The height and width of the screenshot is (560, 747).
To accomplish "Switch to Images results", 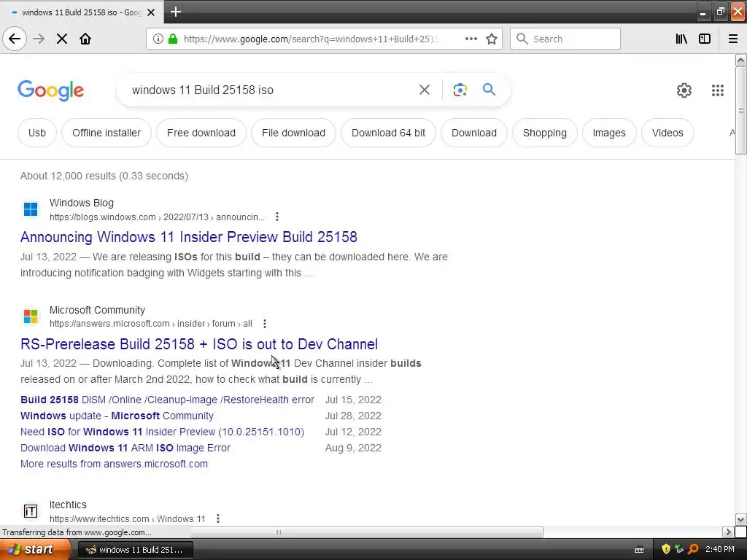I will (x=609, y=133).
